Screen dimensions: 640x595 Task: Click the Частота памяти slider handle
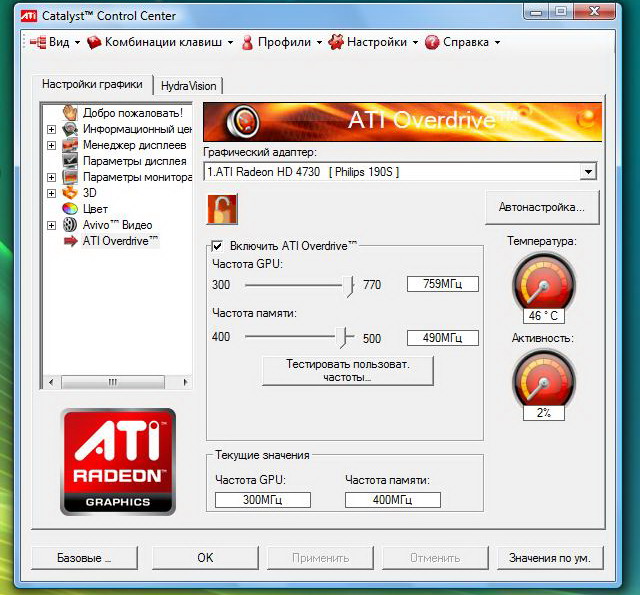[343, 337]
